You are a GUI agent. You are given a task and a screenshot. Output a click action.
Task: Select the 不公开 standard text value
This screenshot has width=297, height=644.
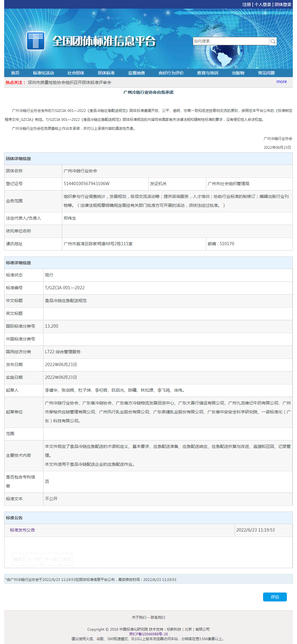point(51,499)
